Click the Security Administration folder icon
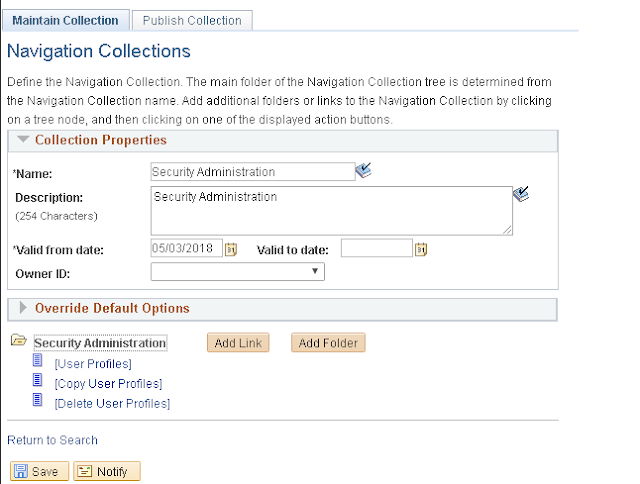Viewport: 640px width, 484px height. pyautogui.click(x=18, y=340)
